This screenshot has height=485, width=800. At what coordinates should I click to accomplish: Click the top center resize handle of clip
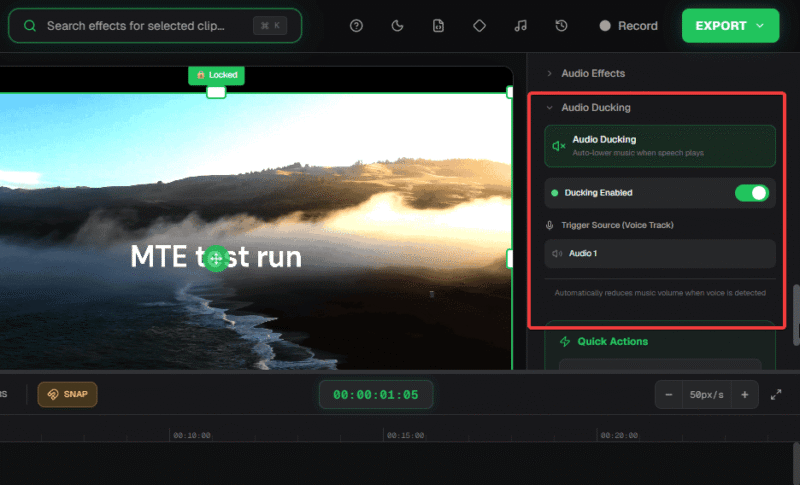216,92
